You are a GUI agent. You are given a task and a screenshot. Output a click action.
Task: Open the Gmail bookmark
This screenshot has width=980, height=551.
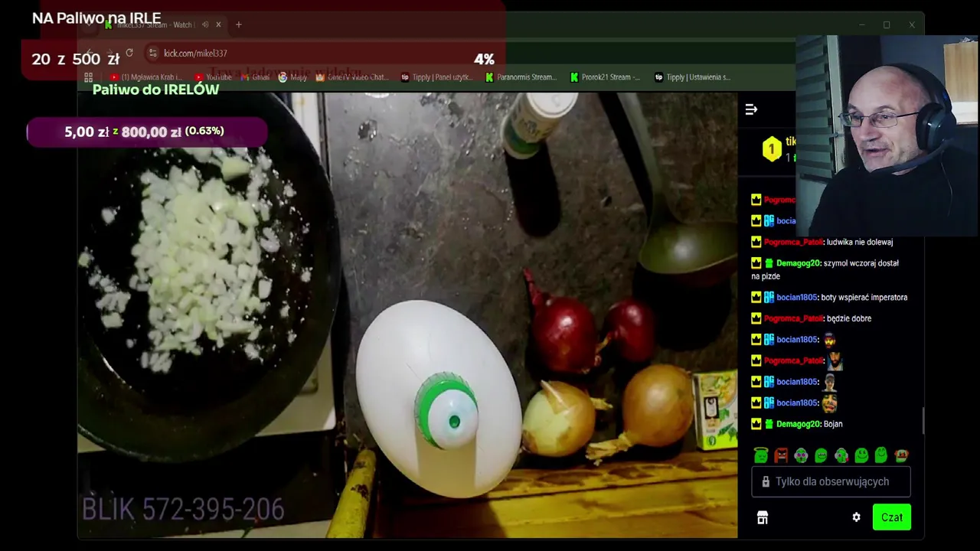click(255, 77)
